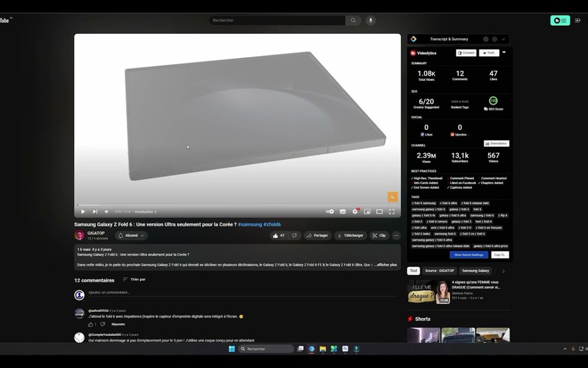Click the video progress bar

click(x=237, y=205)
